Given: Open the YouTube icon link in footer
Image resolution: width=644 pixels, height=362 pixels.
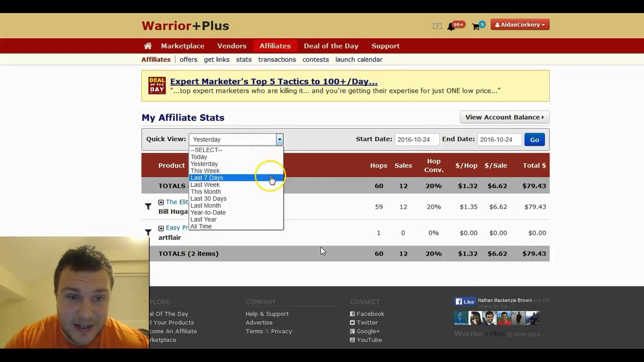Looking at the screenshot, I should [352, 340].
